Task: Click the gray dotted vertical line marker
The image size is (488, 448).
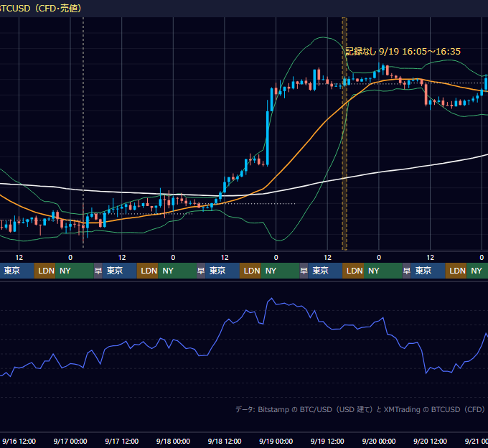Action: (83, 133)
